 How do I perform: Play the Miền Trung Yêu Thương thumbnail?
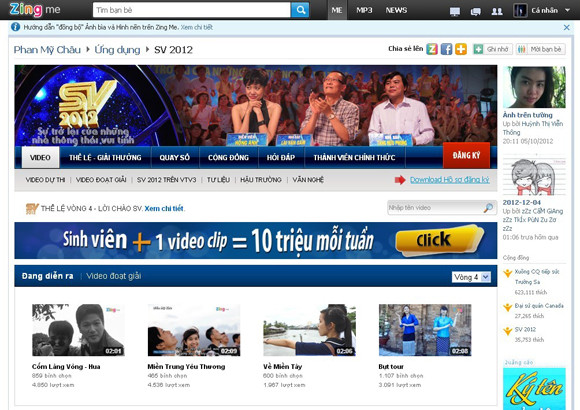(194, 330)
